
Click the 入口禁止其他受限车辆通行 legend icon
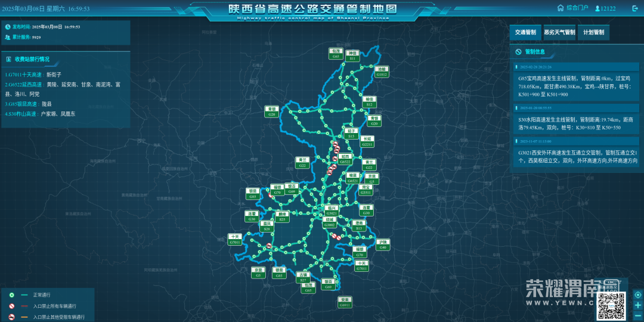pos(12,317)
